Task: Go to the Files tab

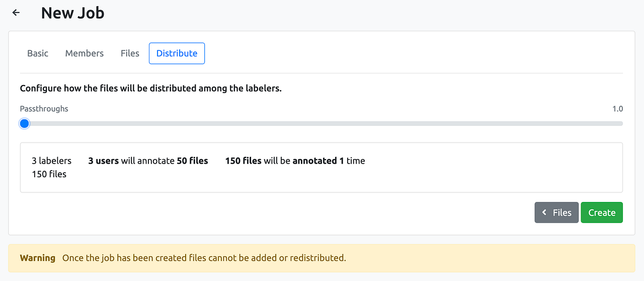Action: (130, 53)
